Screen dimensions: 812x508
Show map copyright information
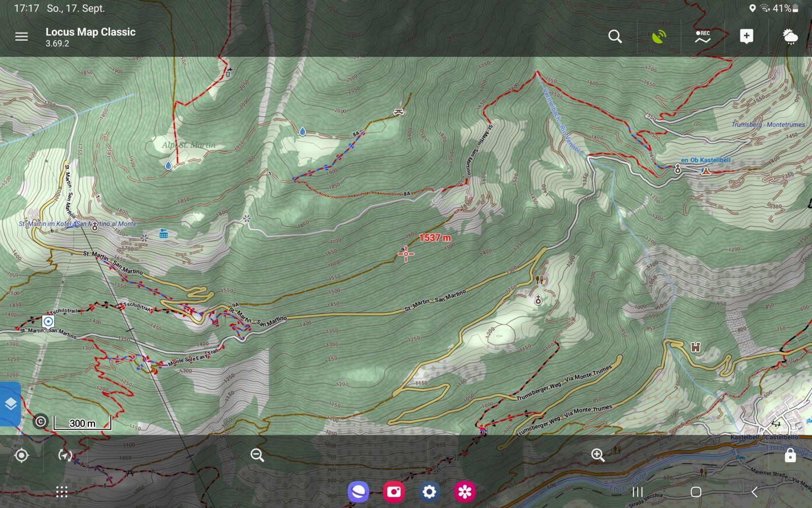pyautogui.click(x=41, y=422)
